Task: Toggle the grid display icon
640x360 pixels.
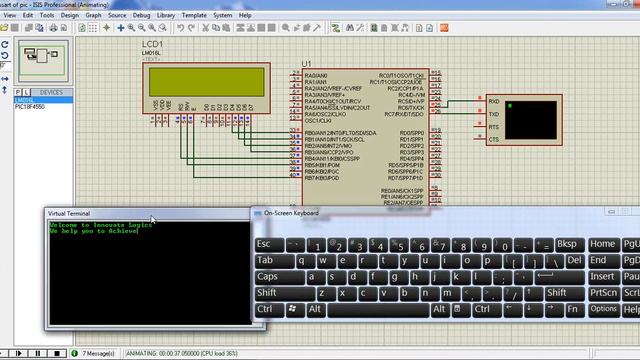Action: 93,28
